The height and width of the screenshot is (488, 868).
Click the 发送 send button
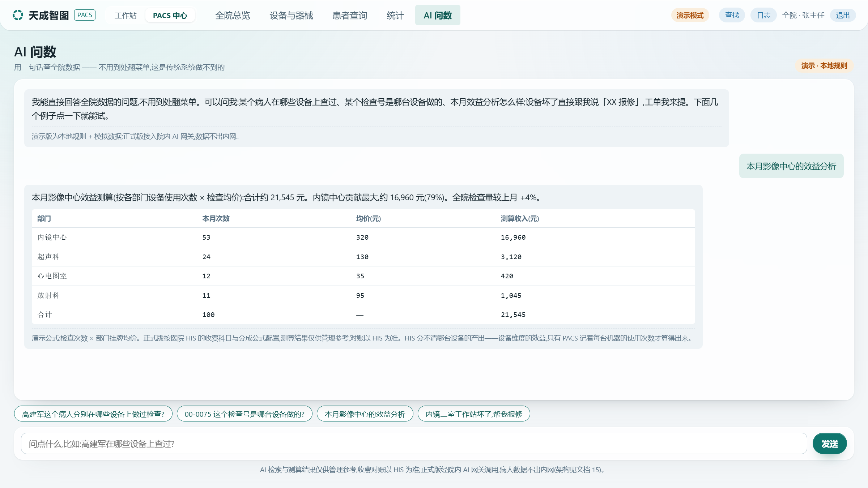830,444
